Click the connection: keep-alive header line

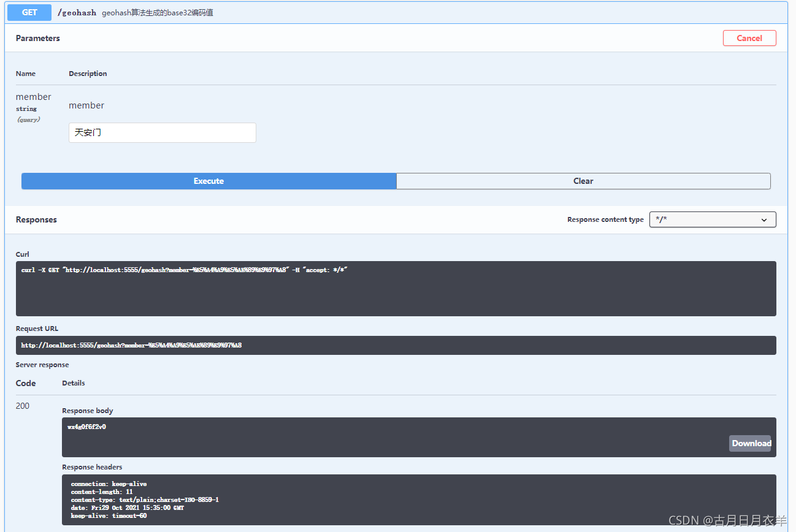(x=109, y=484)
